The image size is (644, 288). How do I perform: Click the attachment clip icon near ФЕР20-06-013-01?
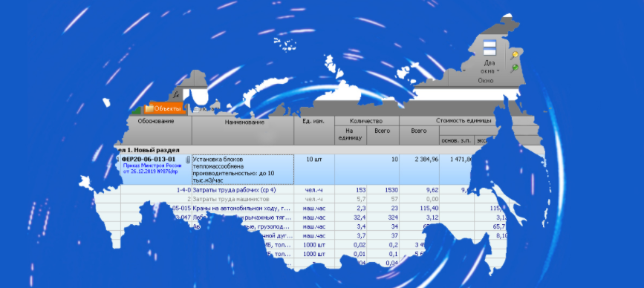[x=188, y=160]
